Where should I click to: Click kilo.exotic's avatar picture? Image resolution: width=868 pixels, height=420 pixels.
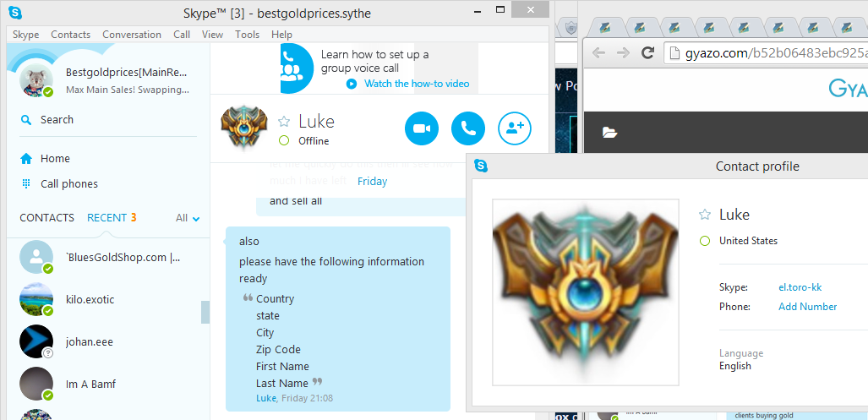(x=36, y=299)
